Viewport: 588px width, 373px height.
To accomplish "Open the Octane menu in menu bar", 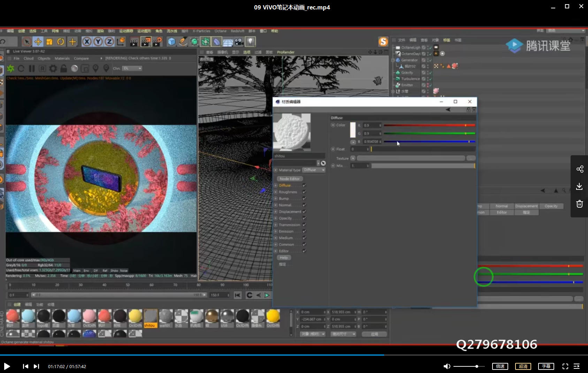I will [220, 31].
